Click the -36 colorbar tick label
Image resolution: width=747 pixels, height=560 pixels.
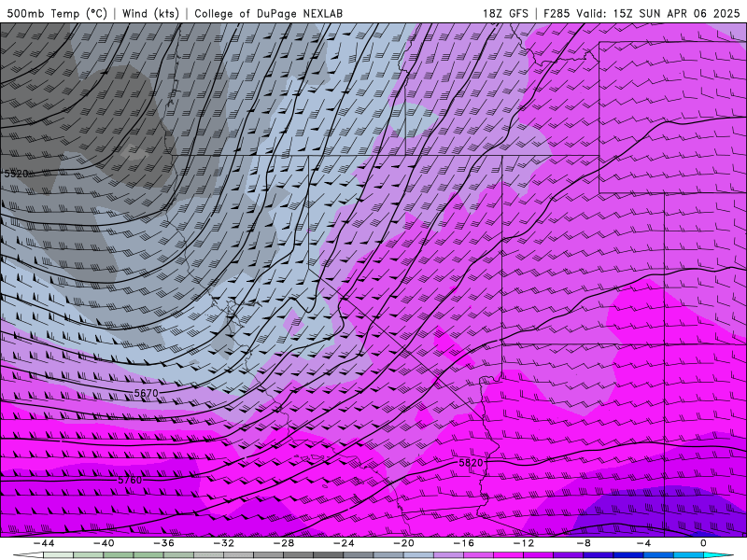click(162, 543)
